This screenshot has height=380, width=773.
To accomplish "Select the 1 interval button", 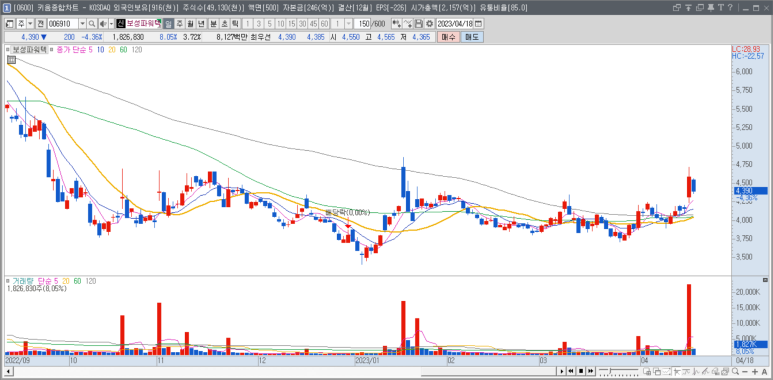I will click(247, 24).
